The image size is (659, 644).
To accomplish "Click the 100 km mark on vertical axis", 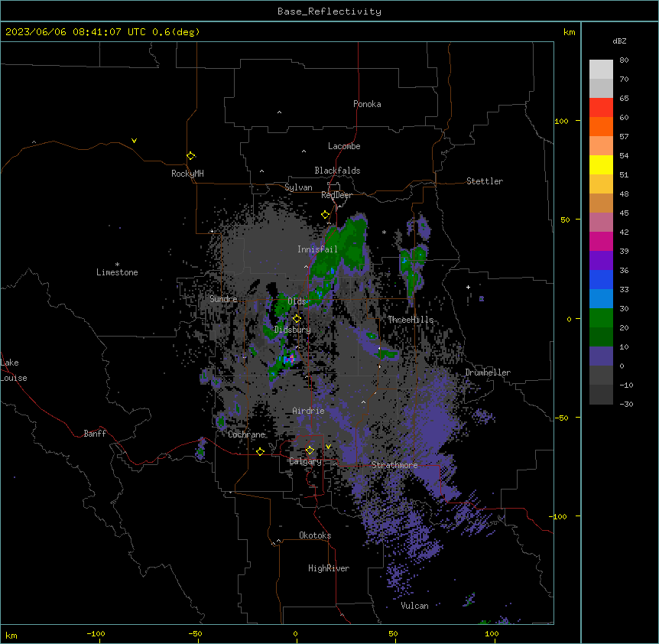I will (x=561, y=121).
